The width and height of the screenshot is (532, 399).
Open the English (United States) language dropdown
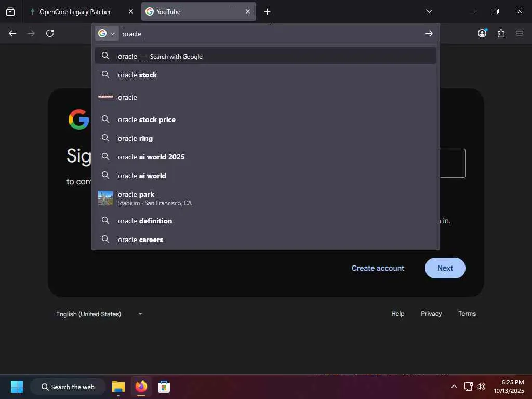click(99, 314)
